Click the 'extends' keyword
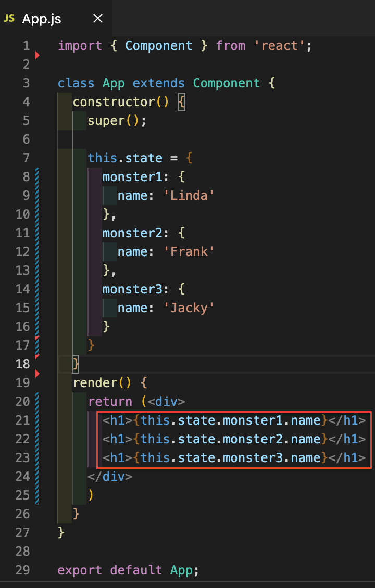This screenshot has width=375, height=588. click(159, 83)
